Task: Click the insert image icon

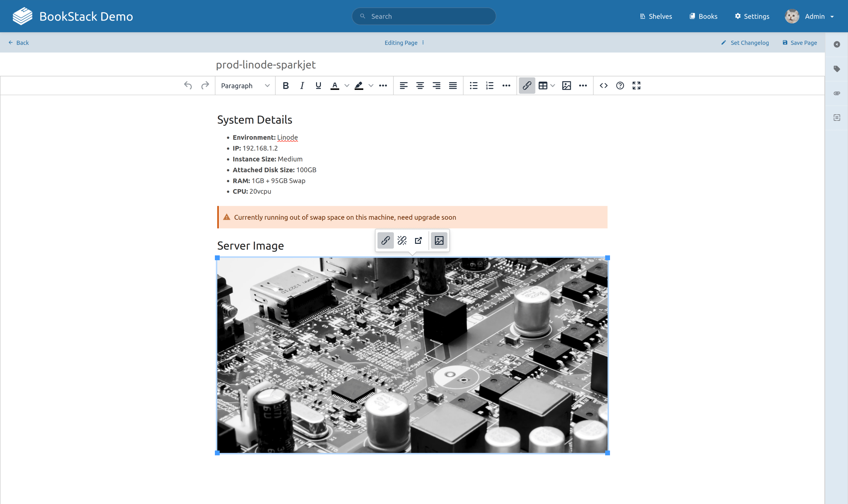Action: click(x=566, y=85)
